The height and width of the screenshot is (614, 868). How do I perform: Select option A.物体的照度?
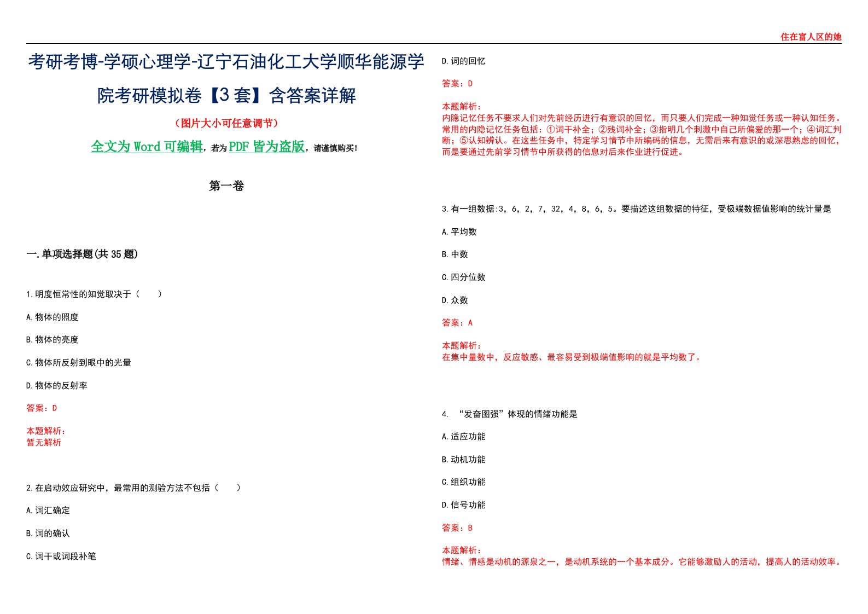[x=53, y=317]
